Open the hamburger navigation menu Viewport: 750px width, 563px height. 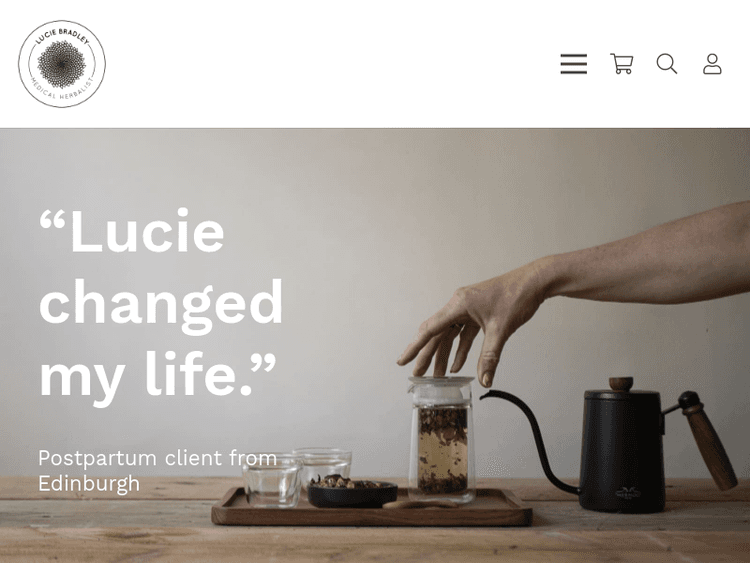click(x=574, y=64)
